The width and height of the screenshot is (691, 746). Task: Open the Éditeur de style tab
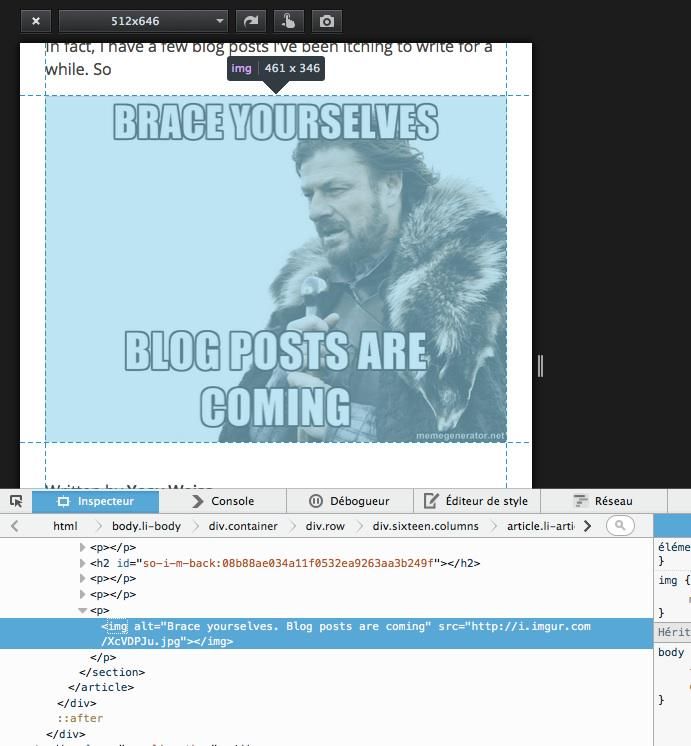(x=476, y=501)
